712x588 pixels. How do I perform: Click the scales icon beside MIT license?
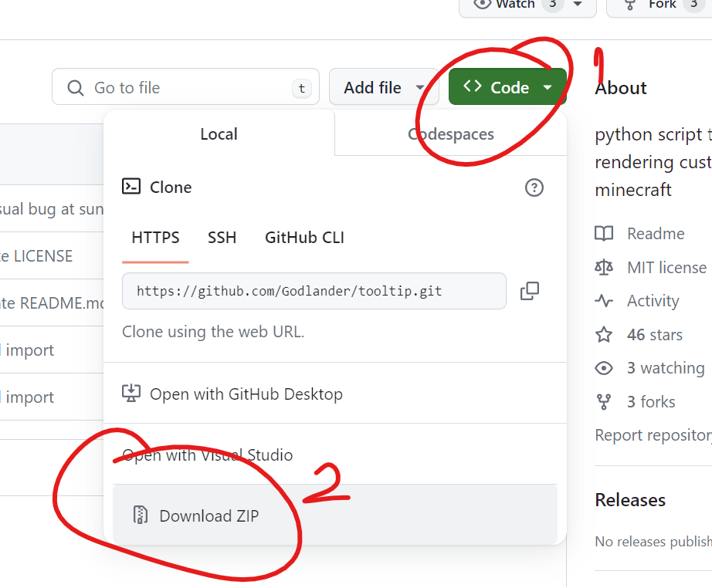604,268
